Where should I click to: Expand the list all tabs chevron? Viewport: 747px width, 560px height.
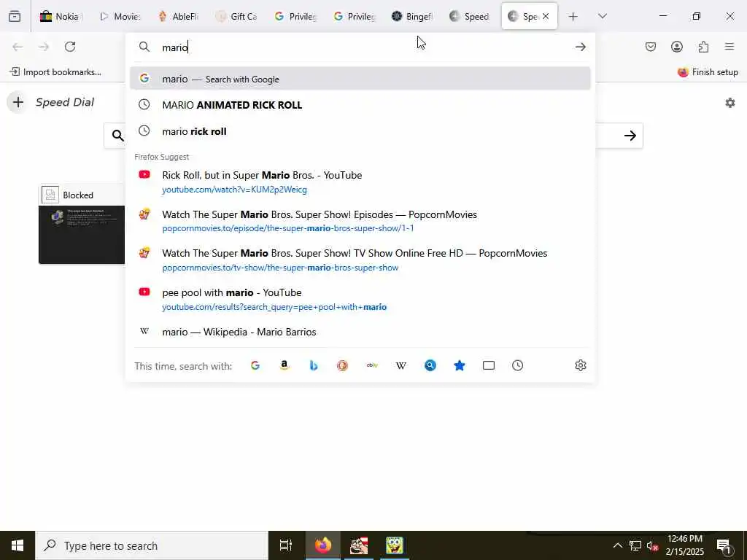603,16
